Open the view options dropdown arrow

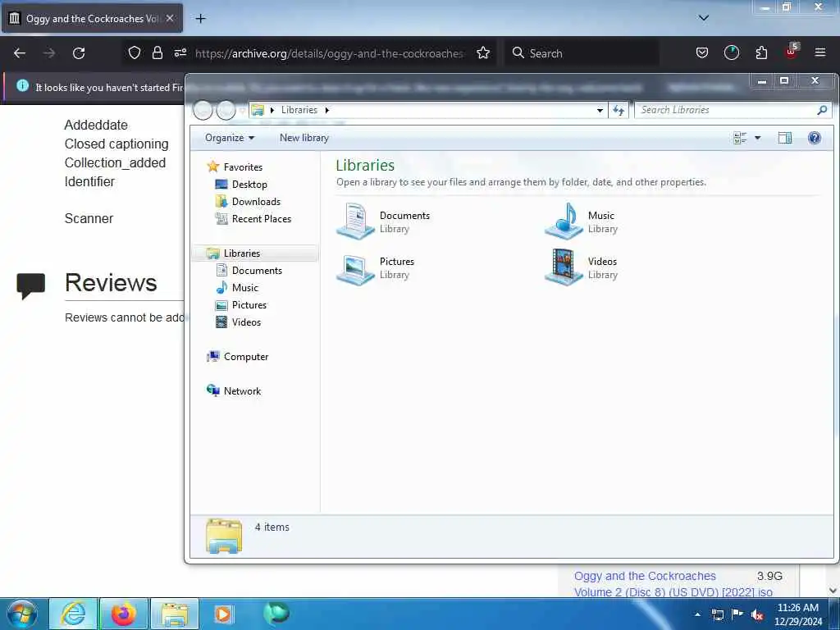tap(757, 138)
